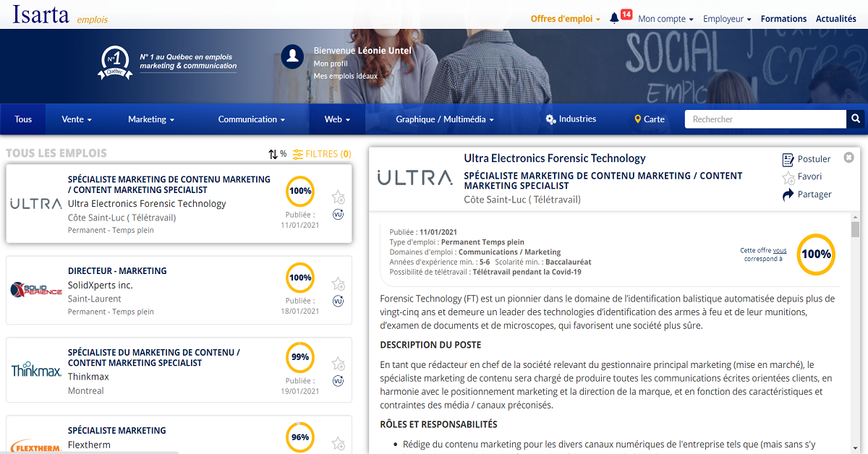Click the VU badge on Thinkmax card
Screen dimensions: 868x454
coord(338,380)
